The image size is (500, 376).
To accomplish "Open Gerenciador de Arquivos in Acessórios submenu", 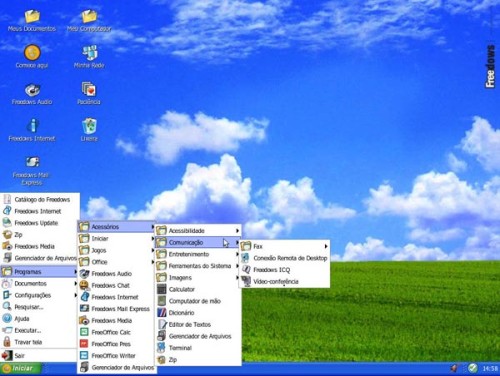I will pos(198,336).
